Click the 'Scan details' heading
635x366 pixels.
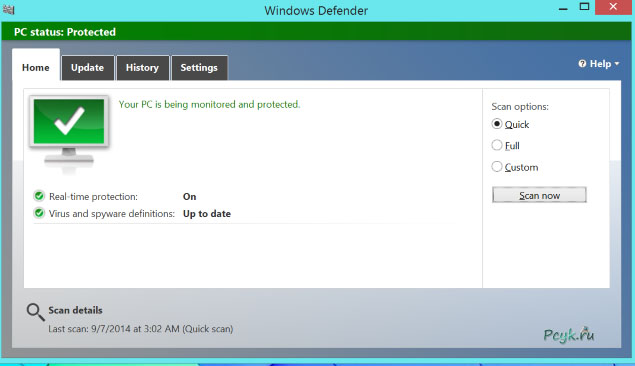click(x=75, y=310)
